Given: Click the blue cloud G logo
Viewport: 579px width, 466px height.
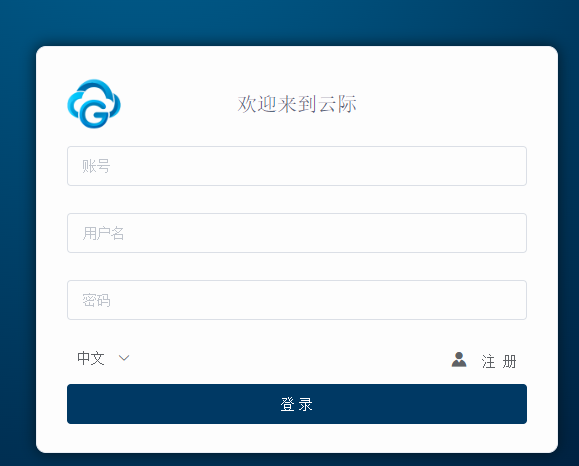Looking at the screenshot, I should click(94, 104).
